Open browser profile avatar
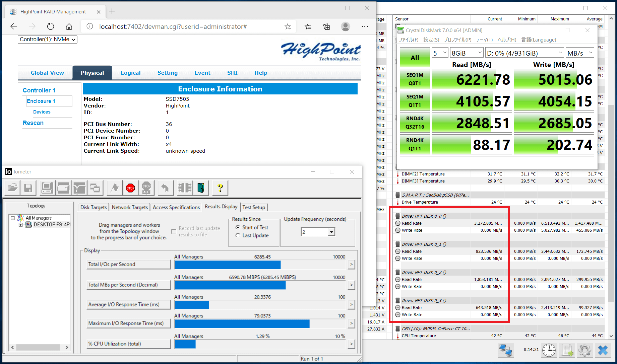The width and height of the screenshot is (617, 364). coord(346,26)
